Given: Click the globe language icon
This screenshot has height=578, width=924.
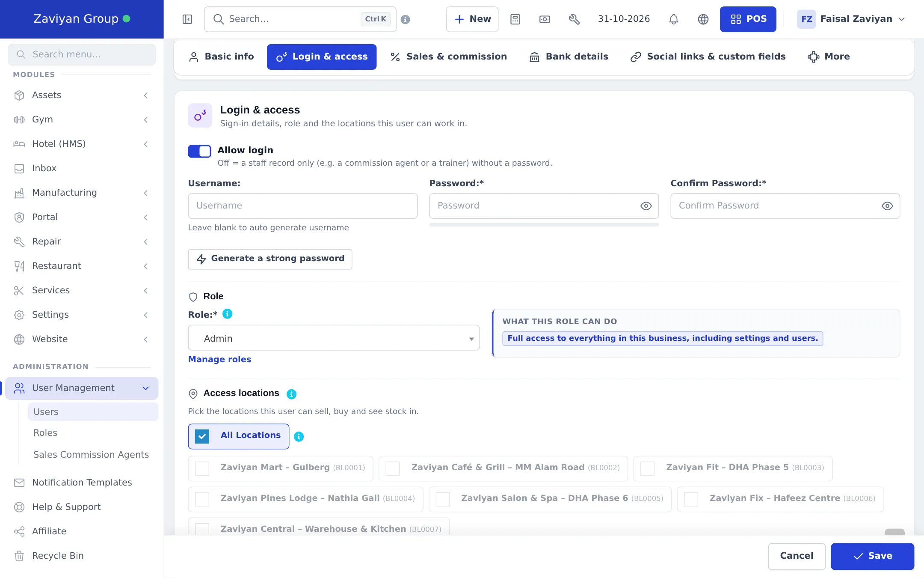Looking at the screenshot, I should pos(703,19).
